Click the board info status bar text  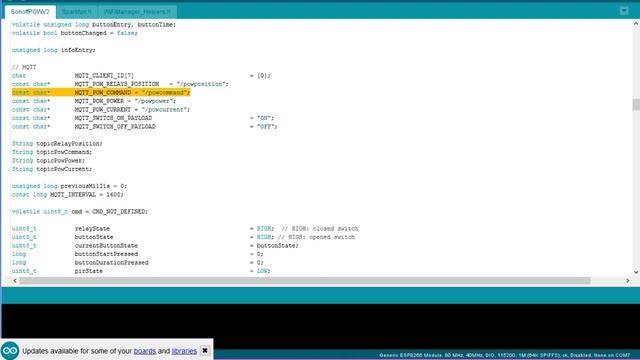504,356
